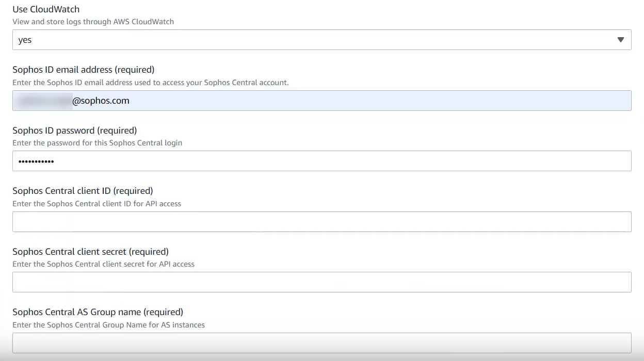Click the Sophos Central AS Group name field
Image resolution: width=644 pixels, height=361 pixels.
click(x=321, y=342)
